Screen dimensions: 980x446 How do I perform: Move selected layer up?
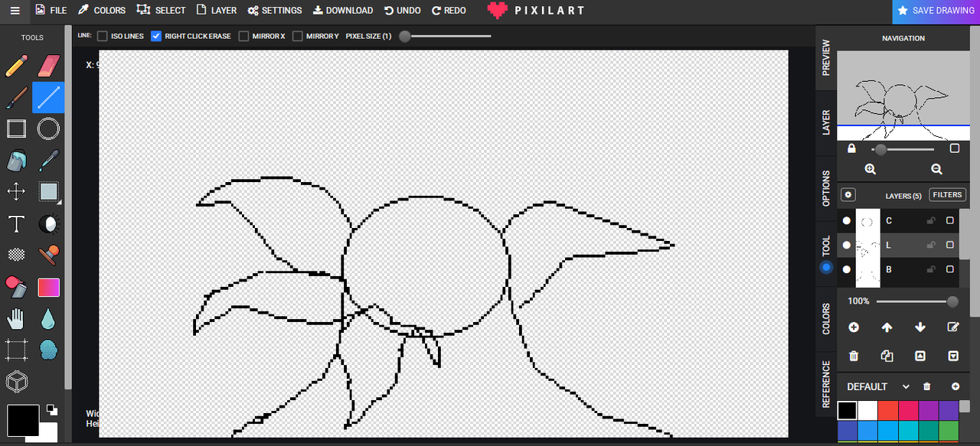click(887, 327)
